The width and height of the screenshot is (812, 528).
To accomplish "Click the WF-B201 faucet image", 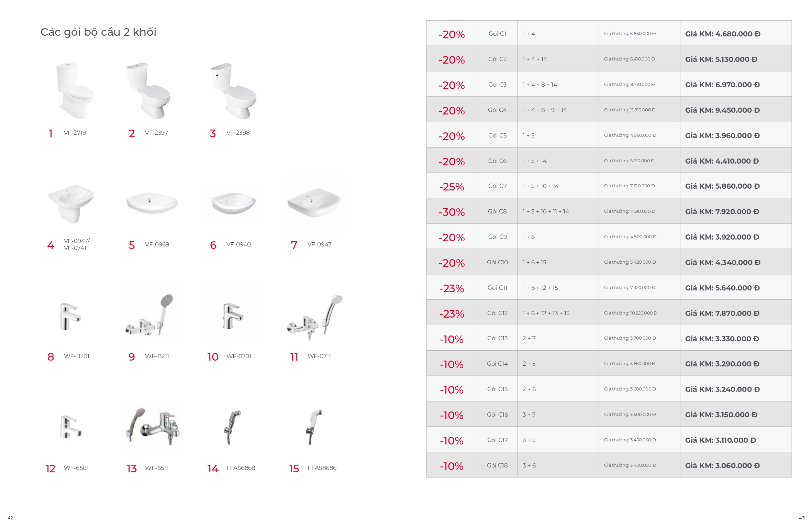I will 70,316.
